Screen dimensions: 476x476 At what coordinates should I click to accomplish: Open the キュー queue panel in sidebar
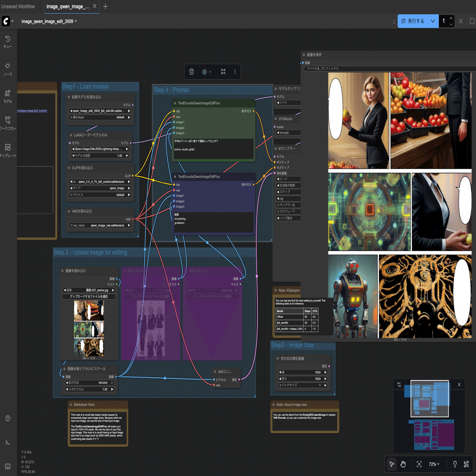click(8, 41)
